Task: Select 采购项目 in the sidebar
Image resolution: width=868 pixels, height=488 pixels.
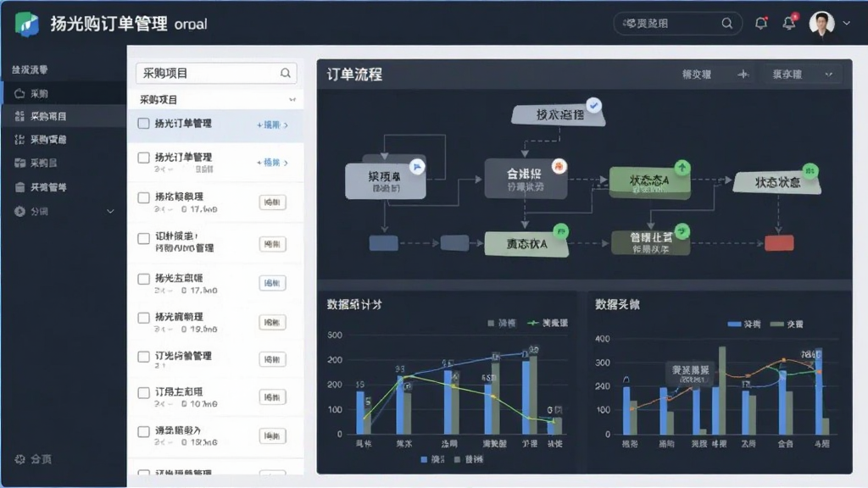Action: 64,116
